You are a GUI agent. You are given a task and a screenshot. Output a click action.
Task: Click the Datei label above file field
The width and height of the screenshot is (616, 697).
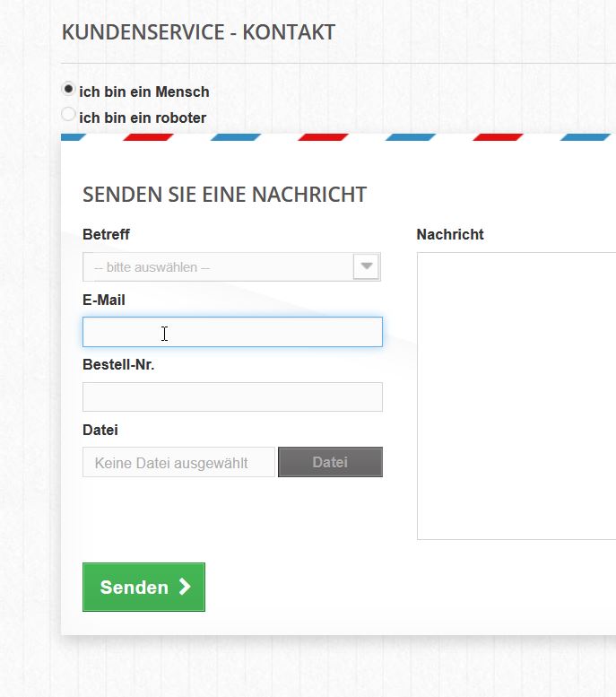point(100,430)
